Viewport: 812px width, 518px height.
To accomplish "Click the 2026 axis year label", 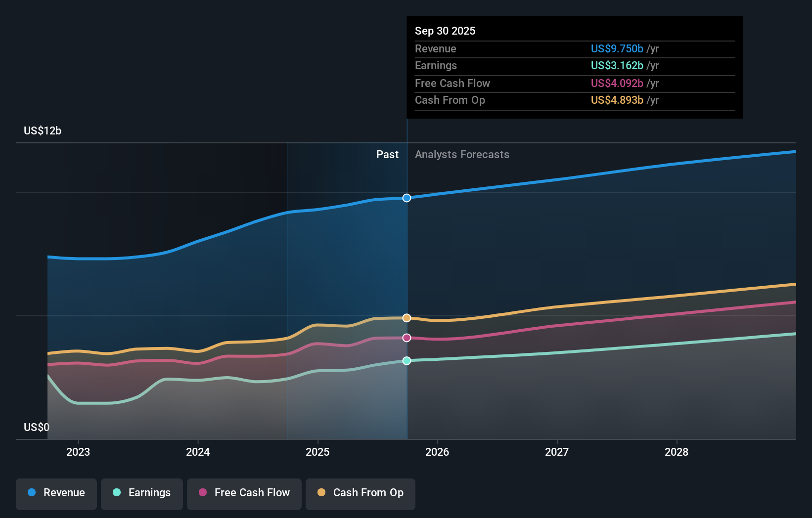I will 438,452.
